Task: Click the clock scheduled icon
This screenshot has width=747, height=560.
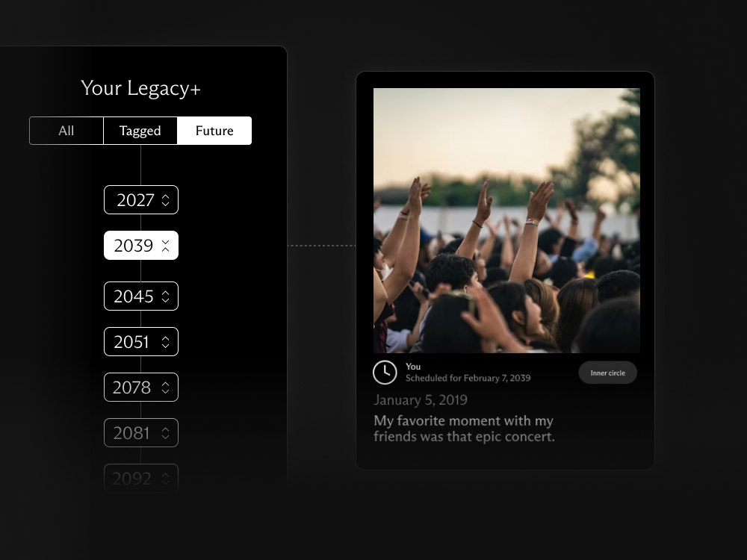Action: coord(385,373)
